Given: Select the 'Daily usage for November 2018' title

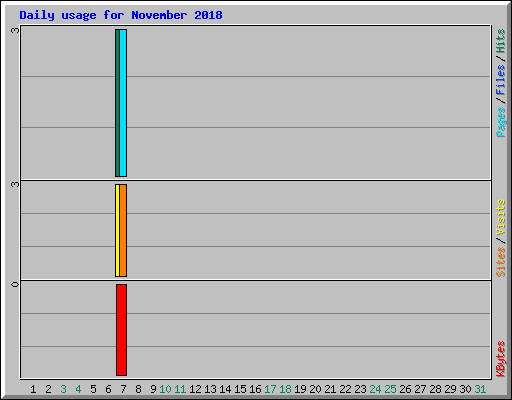Looking at the screenshot, I should click(121, 15).
